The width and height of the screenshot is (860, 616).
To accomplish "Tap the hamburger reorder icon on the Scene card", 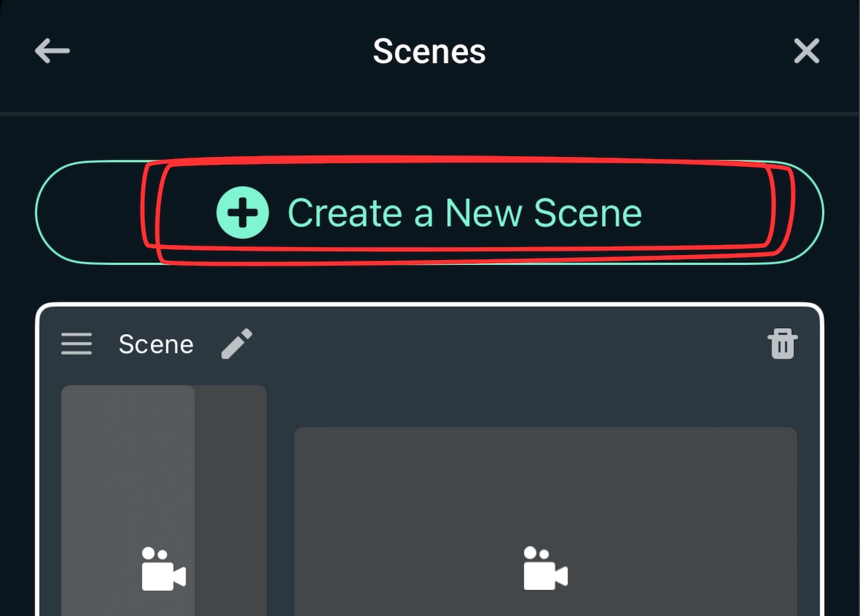I will [x=76, y=345].
